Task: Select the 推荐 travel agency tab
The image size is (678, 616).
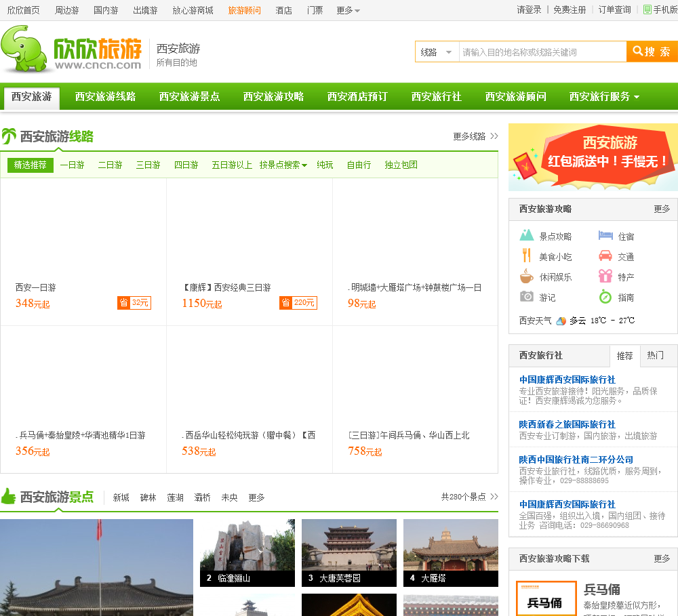Action: point(625,356)
